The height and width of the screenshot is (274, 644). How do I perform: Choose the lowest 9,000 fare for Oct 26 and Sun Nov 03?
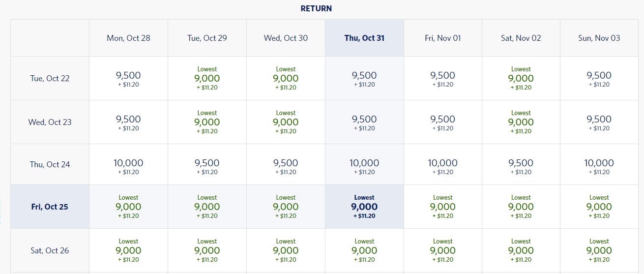click(x=599, y=250)
